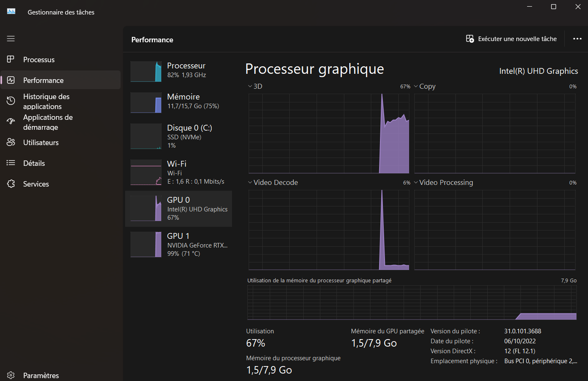The width and height of the screenshot is (588, 381).
Task: Click Exécuter une nouvelle tâche button
Action: pos(511,39)
